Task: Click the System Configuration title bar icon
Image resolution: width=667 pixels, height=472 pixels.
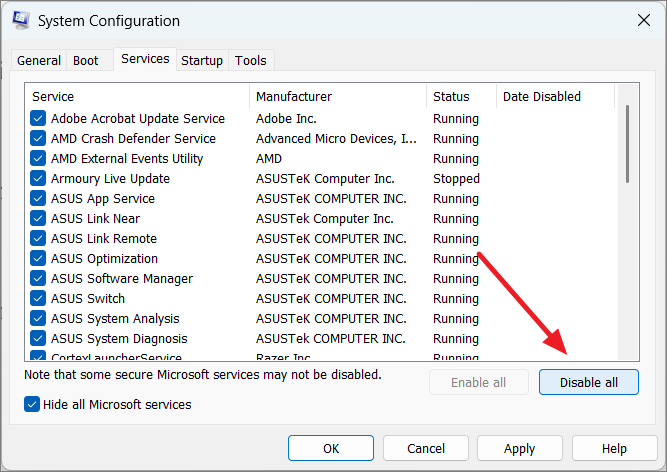Action: click(x=21, y=20)
